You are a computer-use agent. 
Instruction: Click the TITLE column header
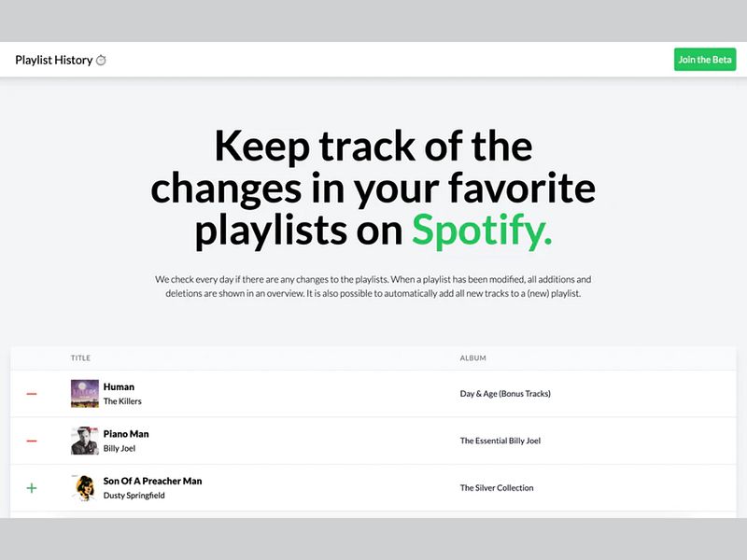80,357
